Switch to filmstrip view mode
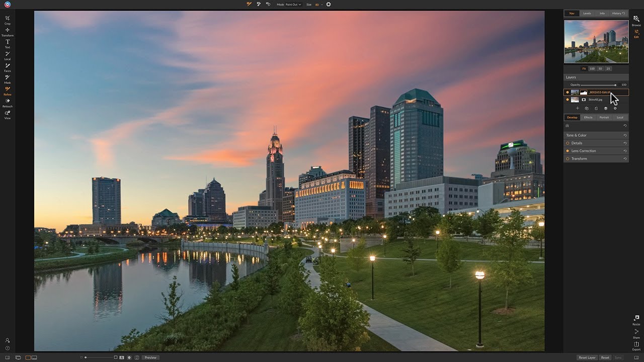Screen dimensions: 644x362 click(34, 357)
